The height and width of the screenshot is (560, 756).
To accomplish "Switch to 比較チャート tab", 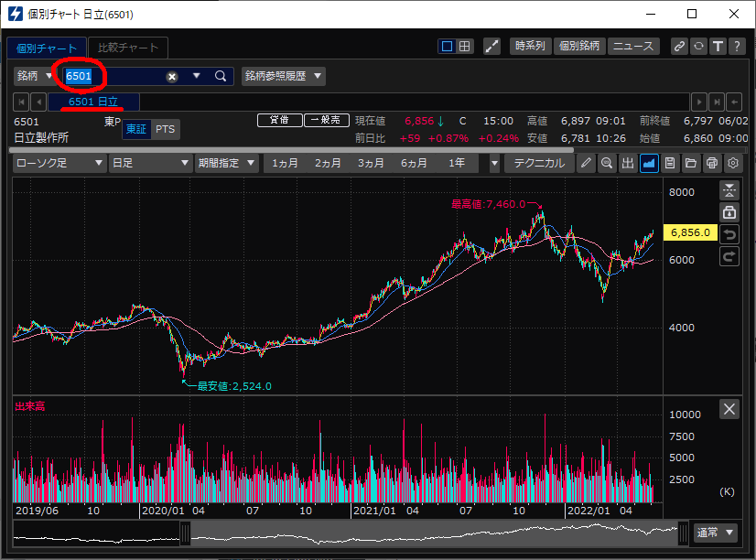I will click(128, 48).
